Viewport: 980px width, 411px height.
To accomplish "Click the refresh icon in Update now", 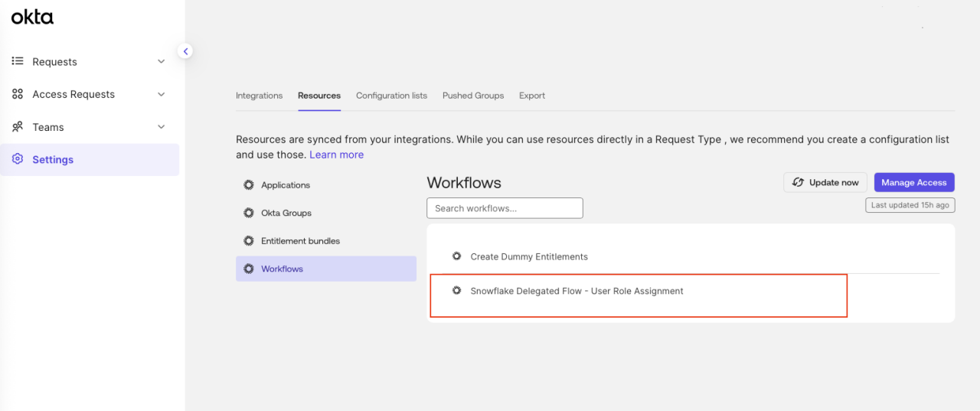I will (798, 182).
